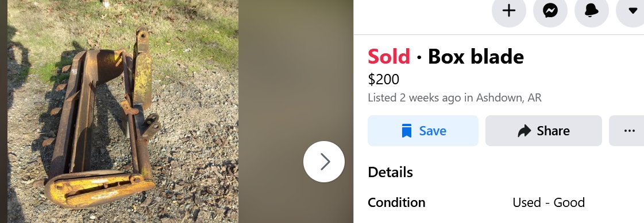Save this Box blade listing
The image size is (644, 223).
[423, 131]
